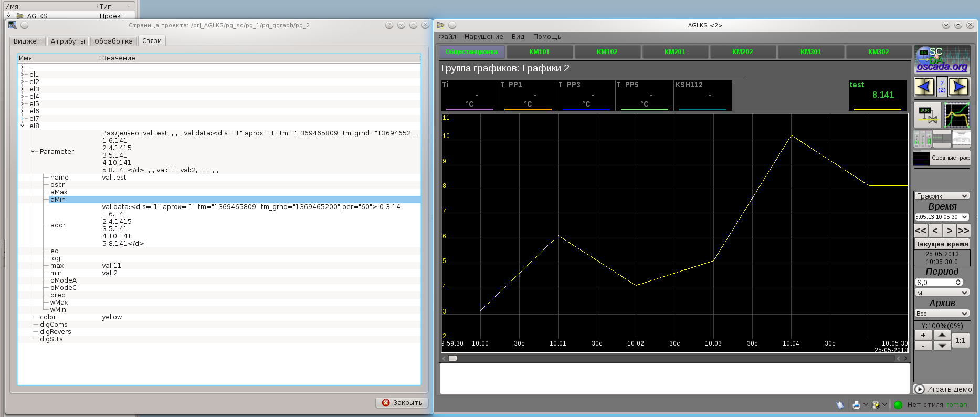Click the graph horizontal scrollbar handle
980x417 pixels.
[x=452, y=358]
